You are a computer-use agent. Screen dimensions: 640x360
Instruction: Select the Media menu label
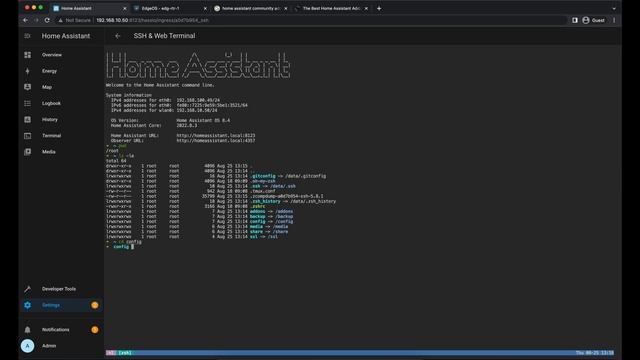pos(49,152)
